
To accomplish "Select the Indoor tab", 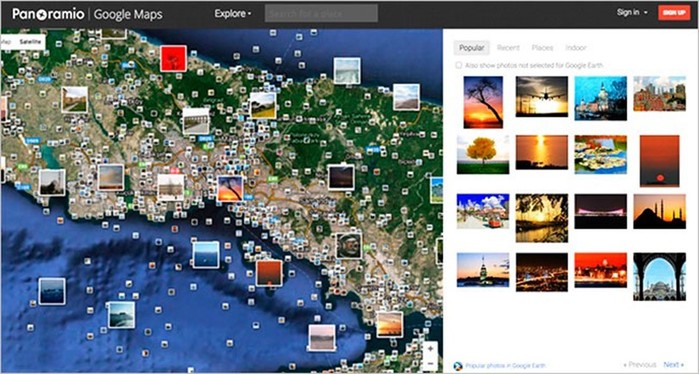I will [x=576, y=48].
